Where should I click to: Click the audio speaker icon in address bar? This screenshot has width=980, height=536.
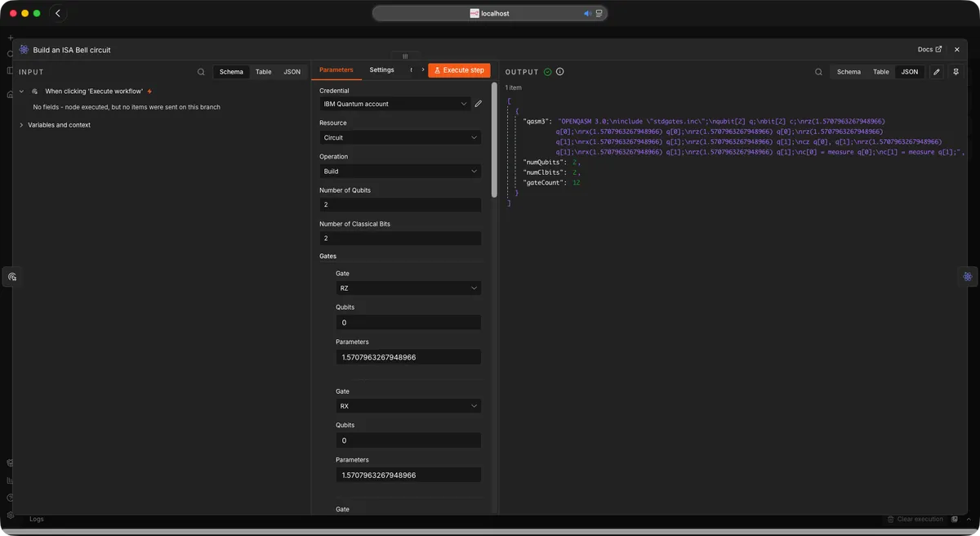point(587,13)
